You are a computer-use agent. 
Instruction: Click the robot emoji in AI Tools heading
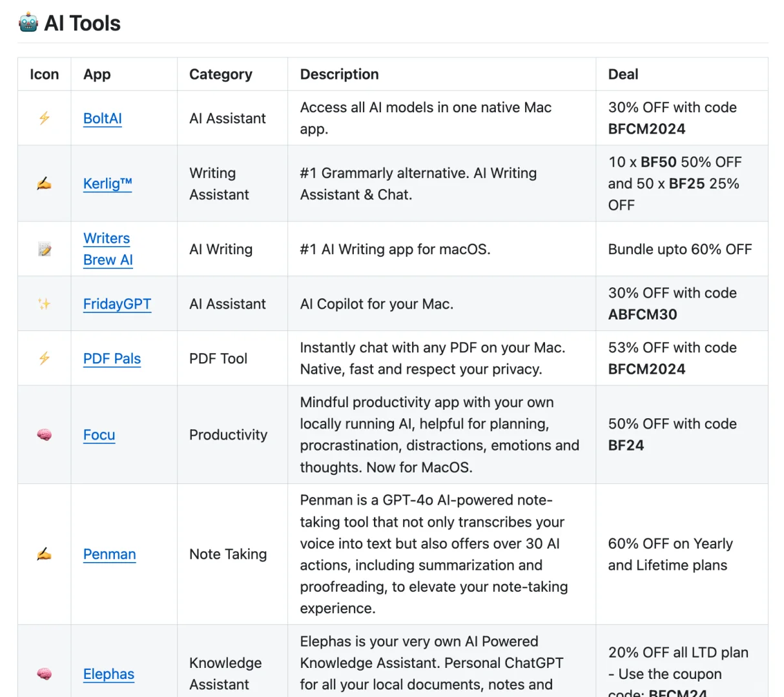28,23
